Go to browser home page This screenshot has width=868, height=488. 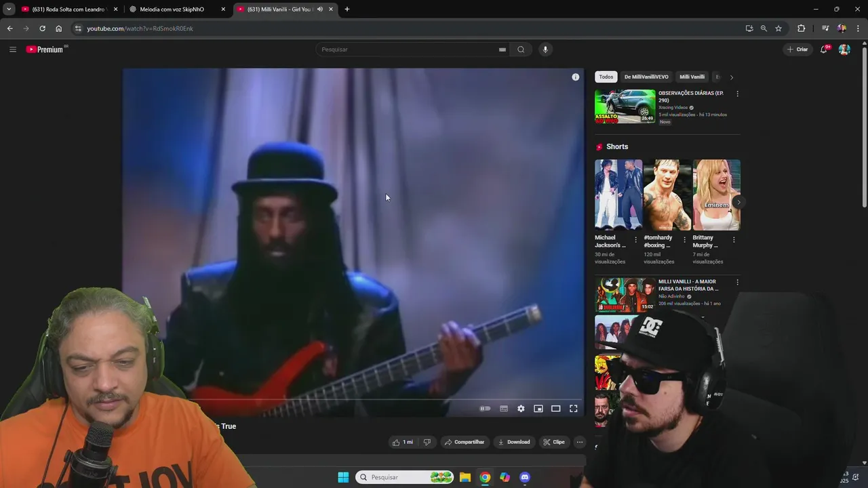click(x=58, y=28)
